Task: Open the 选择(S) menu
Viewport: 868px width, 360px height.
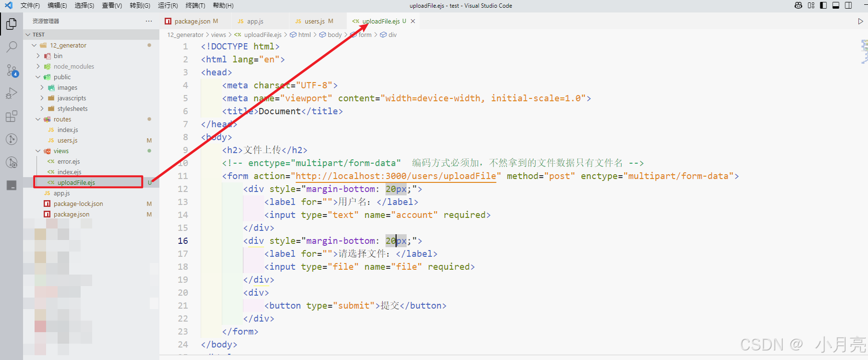Action: click(x=84, y=6)
